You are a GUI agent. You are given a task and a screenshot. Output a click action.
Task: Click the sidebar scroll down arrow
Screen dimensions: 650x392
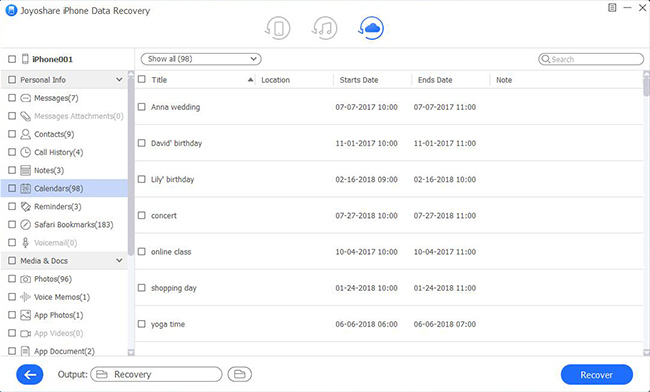click(x=131, y=353)
